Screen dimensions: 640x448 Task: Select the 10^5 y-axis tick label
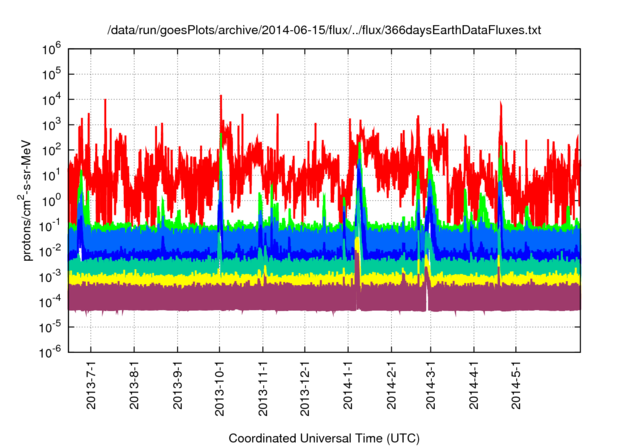click(51, 74)
